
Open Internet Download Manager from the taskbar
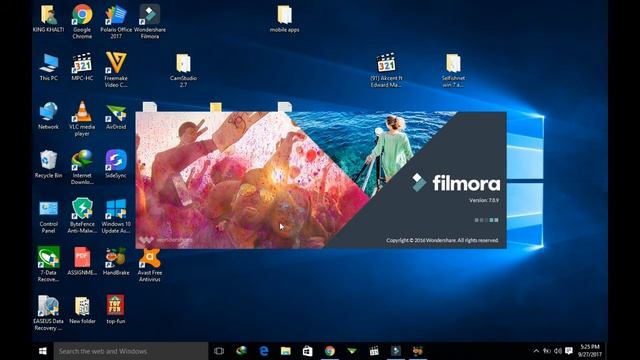(x=242, y=351)
